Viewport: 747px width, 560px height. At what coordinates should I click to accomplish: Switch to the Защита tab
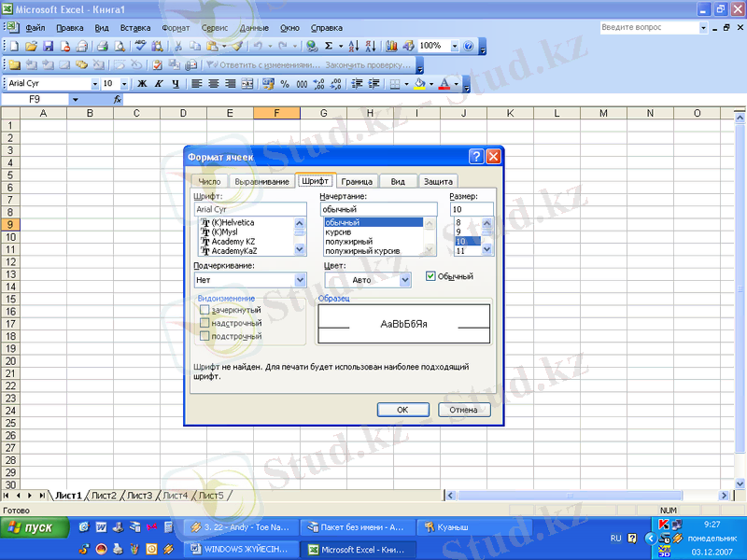[438, 181]
